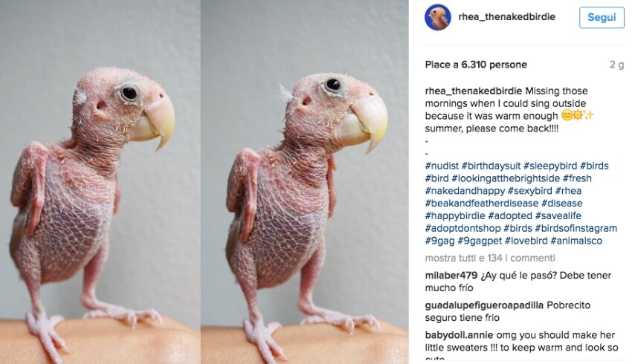Visit milaber479 commenter profile
635x364 pixels.
[451, 276]
